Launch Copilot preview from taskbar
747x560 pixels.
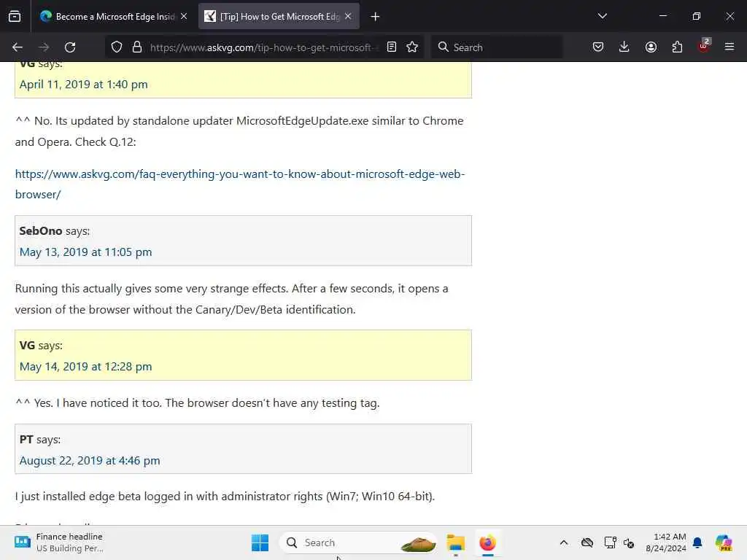[x=724, y=542]
